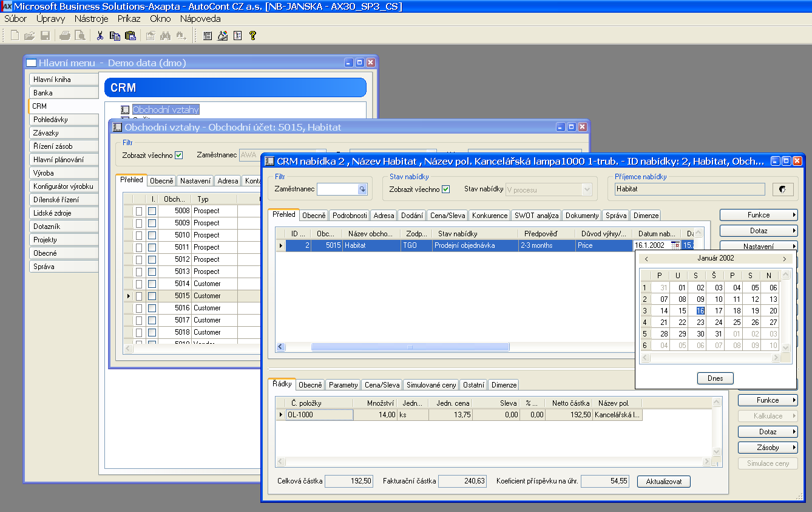Open the main menu list toolbar icon

[208, 36]
